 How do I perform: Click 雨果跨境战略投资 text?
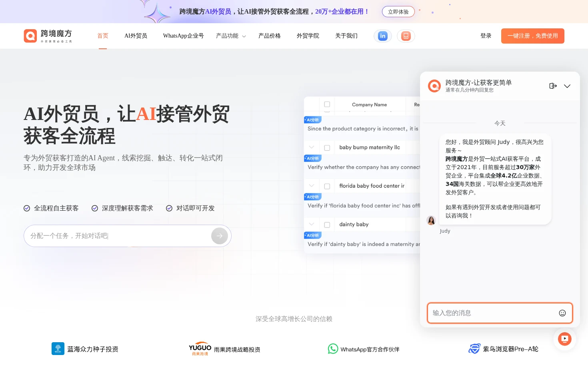(237, 349)
